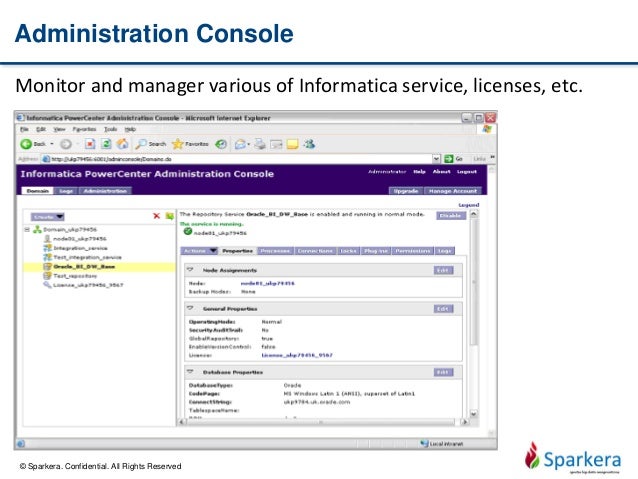Collapse the Domain_ukp79456 tree node

pos(27,230)
